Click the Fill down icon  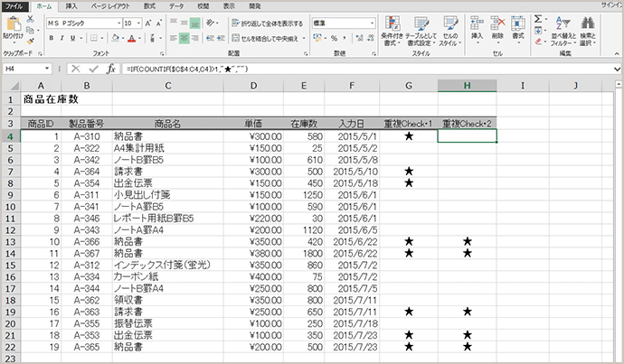538,31
